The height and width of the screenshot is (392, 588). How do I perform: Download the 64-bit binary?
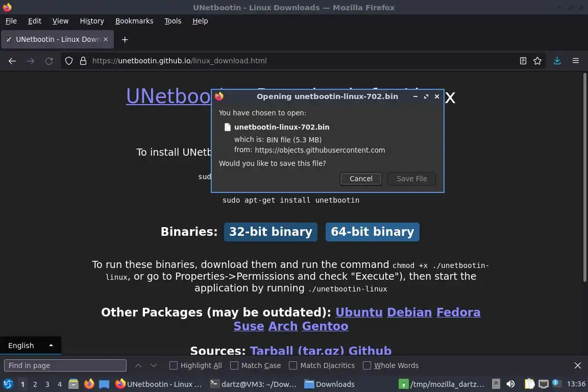[x=373, y=232]
